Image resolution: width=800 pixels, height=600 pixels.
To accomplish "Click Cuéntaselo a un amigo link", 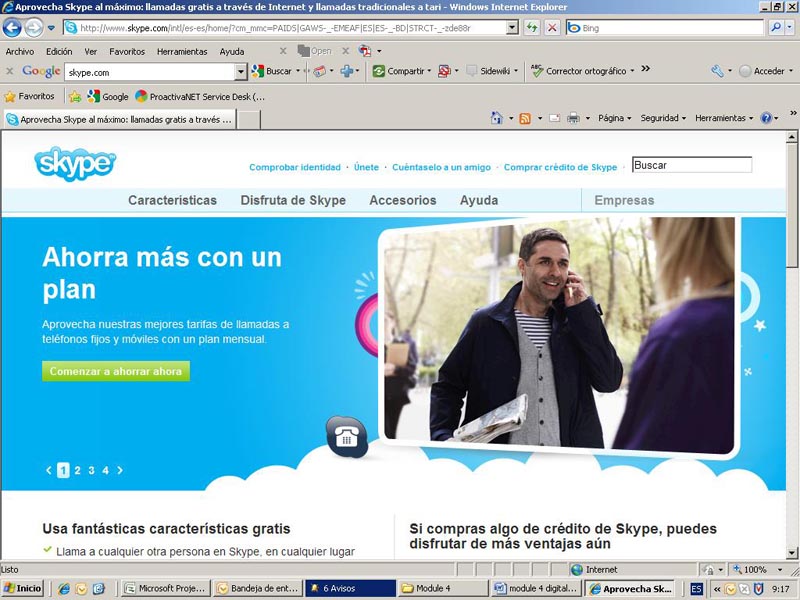I will (x=441, y=167).
